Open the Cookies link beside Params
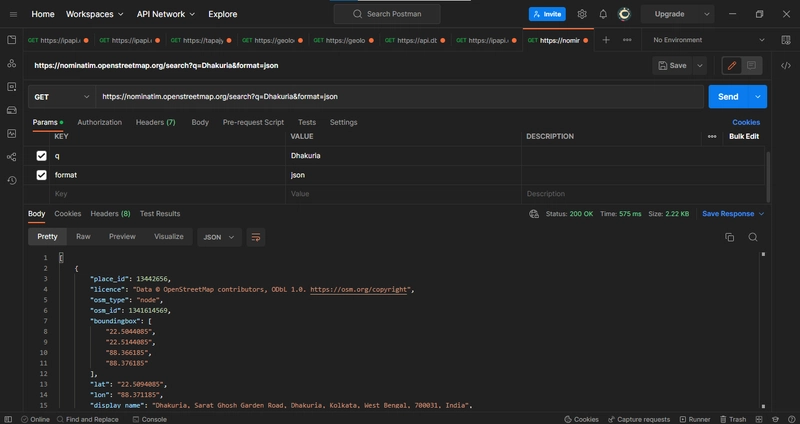800x424 pixels. click(746, 122)
